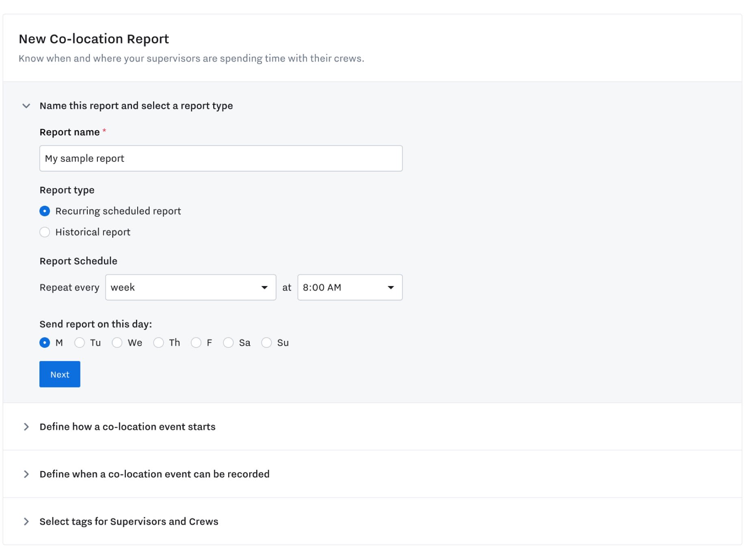Select the Recurring scheduled report option
The image size is (746, 560).
click(45, 211)
